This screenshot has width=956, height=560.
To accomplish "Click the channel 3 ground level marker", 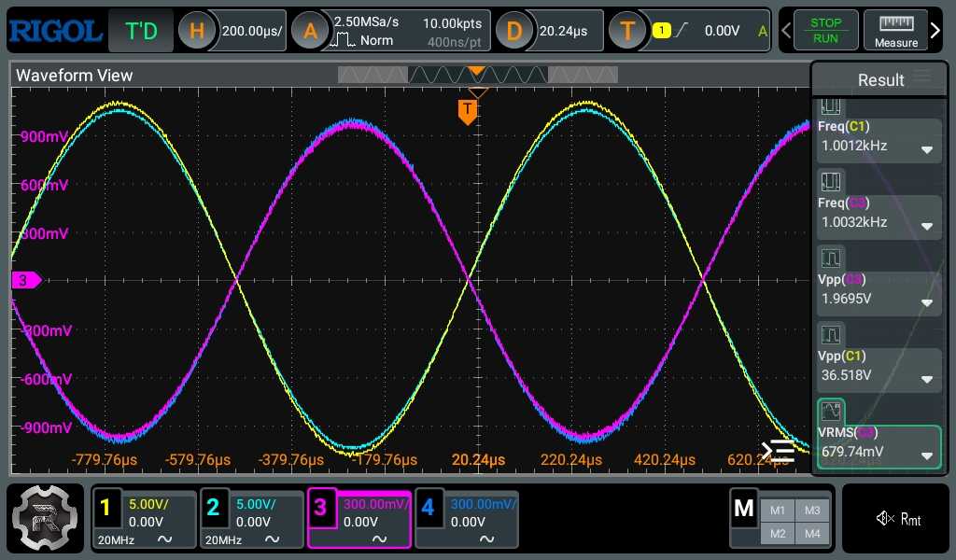I will (26, 280).
